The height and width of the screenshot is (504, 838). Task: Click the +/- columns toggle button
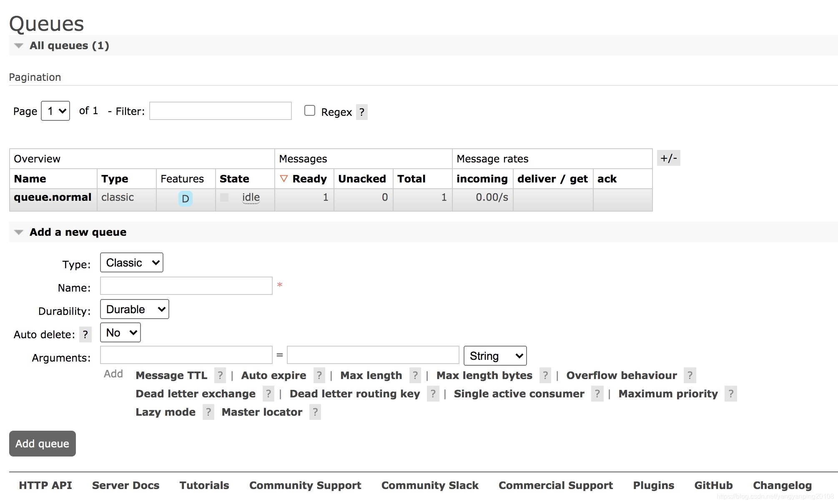pyautogui.click(x=669, y=158)
